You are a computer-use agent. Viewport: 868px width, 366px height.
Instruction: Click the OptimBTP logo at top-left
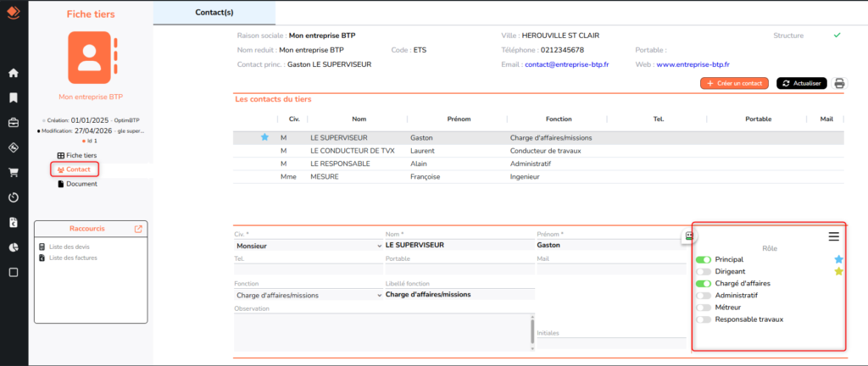pyautogui.click(x=14, y=12)
